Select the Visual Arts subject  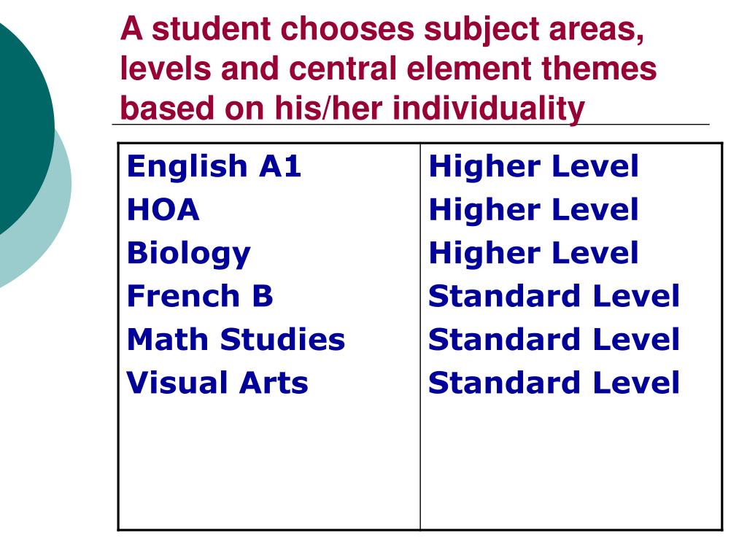(217, 383)
